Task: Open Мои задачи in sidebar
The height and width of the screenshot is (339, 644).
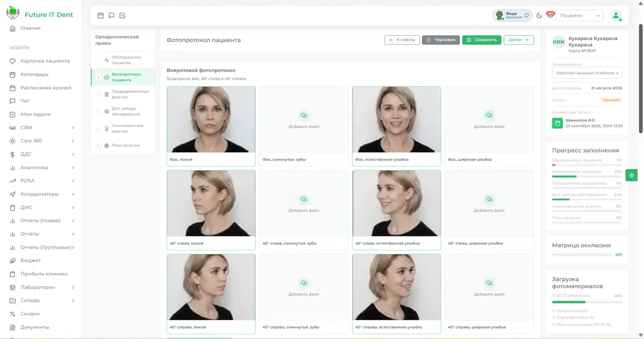Action: pyautogui.click(x=35, y=114)
